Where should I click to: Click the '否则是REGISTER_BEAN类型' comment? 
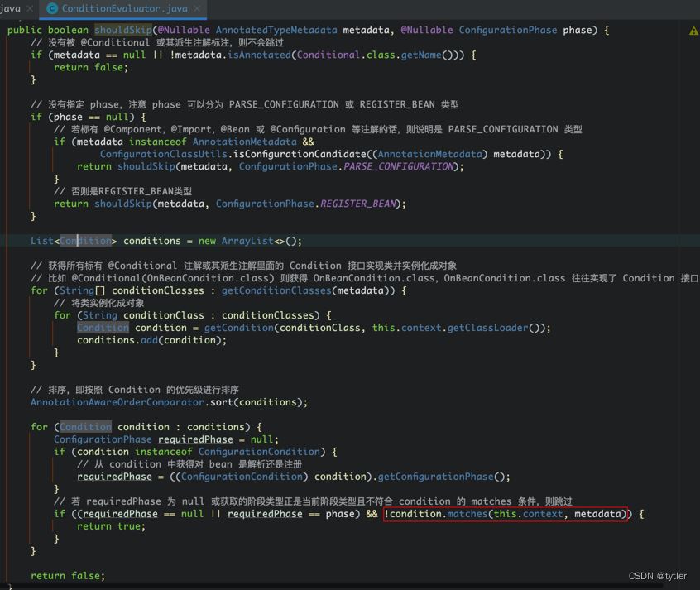click(122, 192)
